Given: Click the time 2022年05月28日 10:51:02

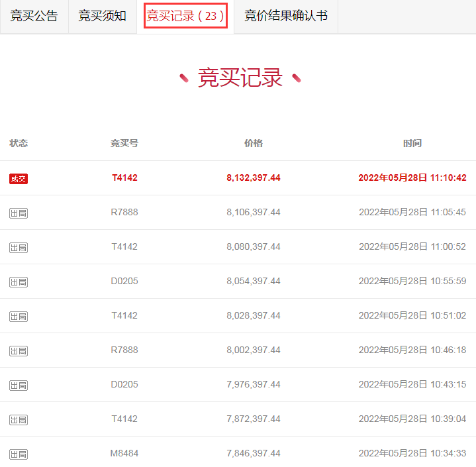Looking at the screenshot, I should [412, 315].
